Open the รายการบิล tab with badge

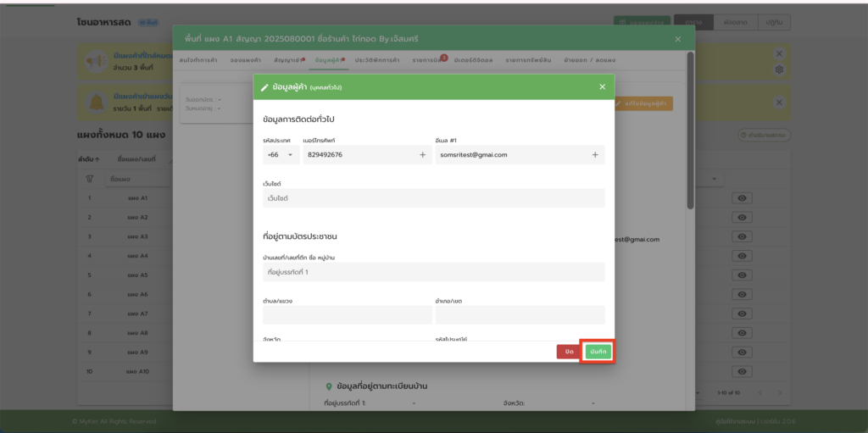tap(428, 60)
